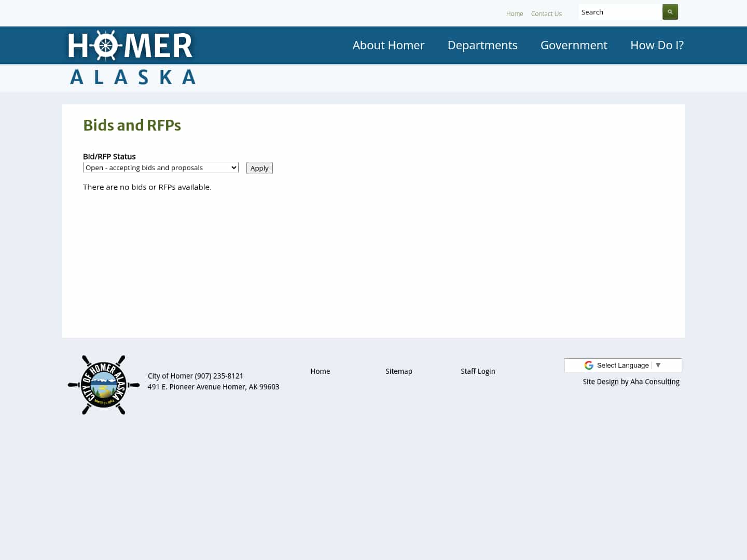Open the How Do I? menu

tap(657, 45)
